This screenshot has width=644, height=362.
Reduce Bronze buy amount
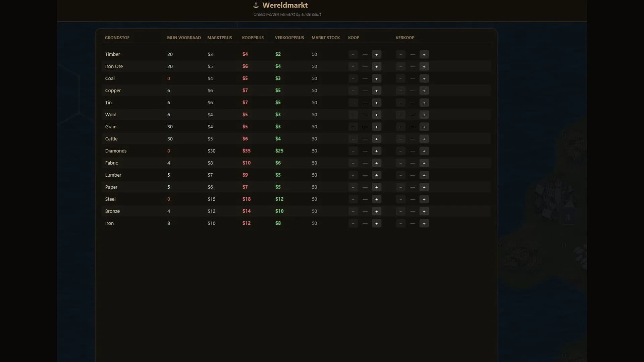[x=353, y=211]
